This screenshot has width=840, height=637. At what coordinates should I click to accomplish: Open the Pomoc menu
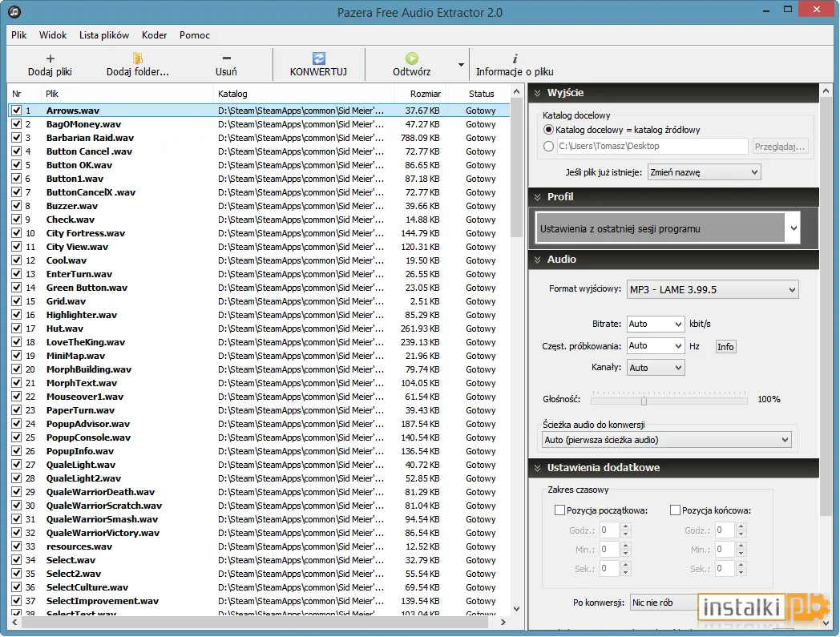[195, 34]
